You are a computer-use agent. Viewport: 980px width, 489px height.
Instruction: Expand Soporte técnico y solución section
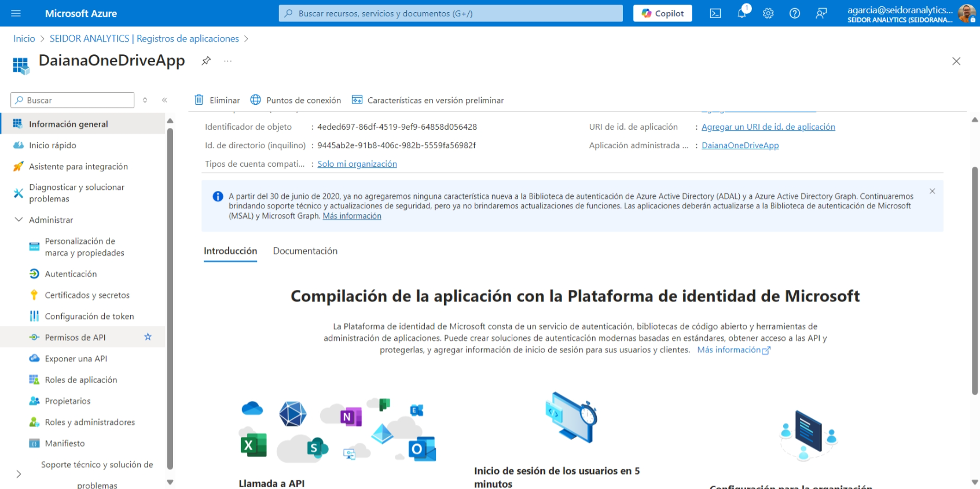coord(19,474)
